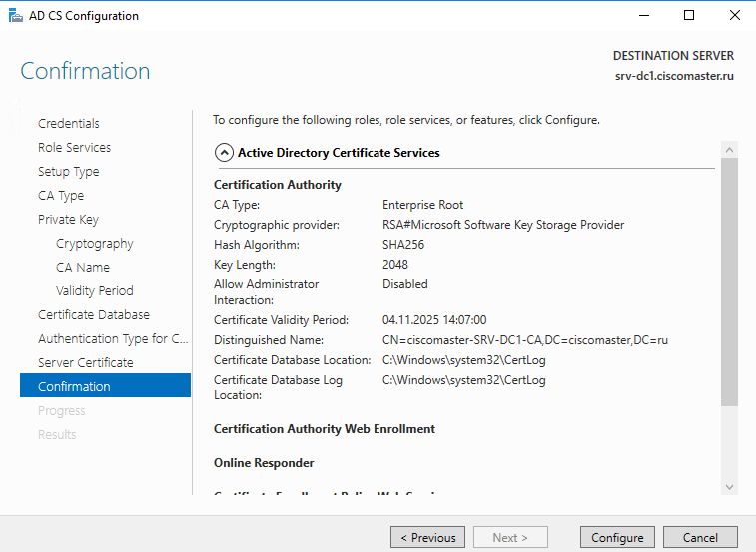Click the Hash Algorithm label
Screen dimensions: 756x552
(257, 245)
